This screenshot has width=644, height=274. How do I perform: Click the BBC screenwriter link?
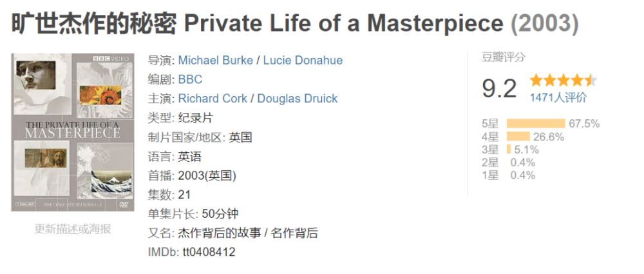click(190, 79)
